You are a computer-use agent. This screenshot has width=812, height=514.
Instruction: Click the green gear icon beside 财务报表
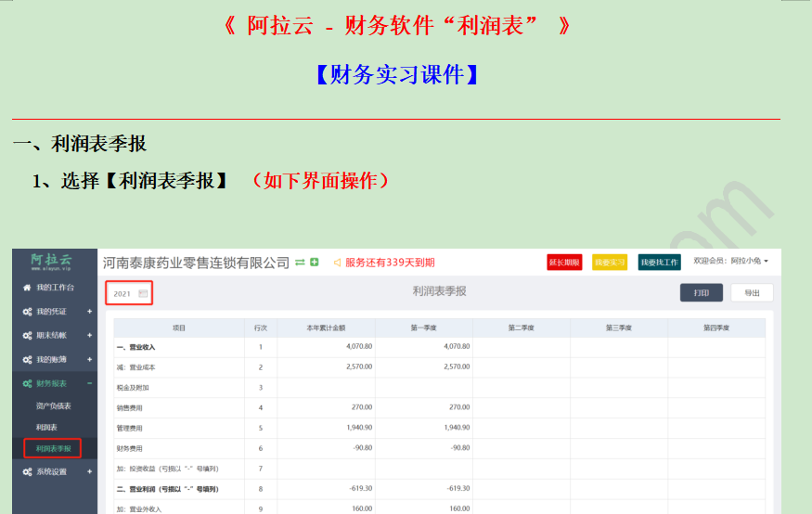pos(27,383)
